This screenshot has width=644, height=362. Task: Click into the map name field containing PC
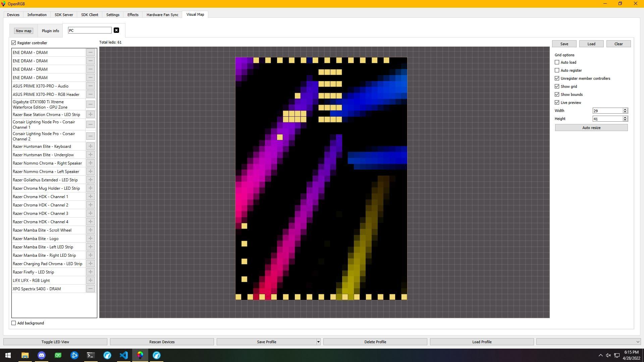[x=90, y=31]
